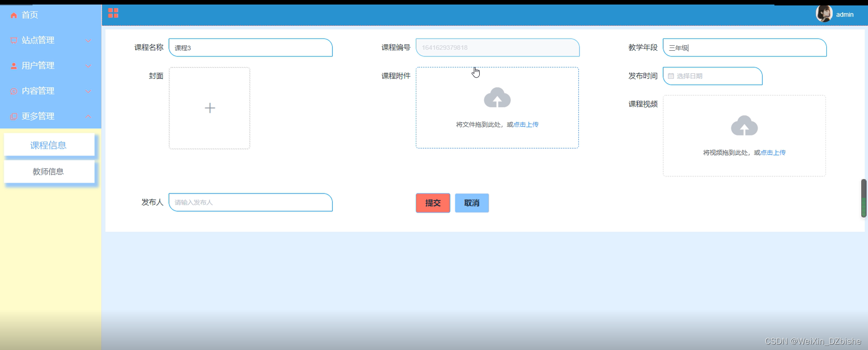Click the admin username text

(x=844, y=14)
